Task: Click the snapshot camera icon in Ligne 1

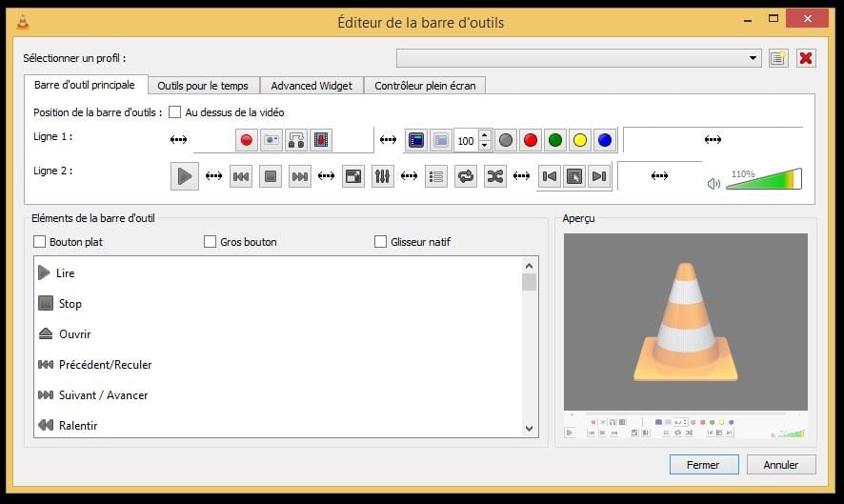Action: [271, 141]
